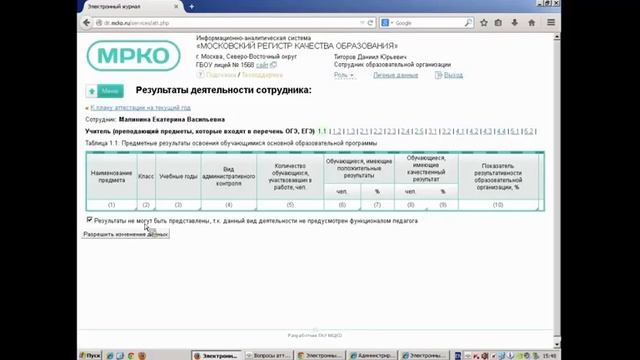This screenshot has height=360, width=640.
Task: Open the Подсказки link
Action: [221, 75]
